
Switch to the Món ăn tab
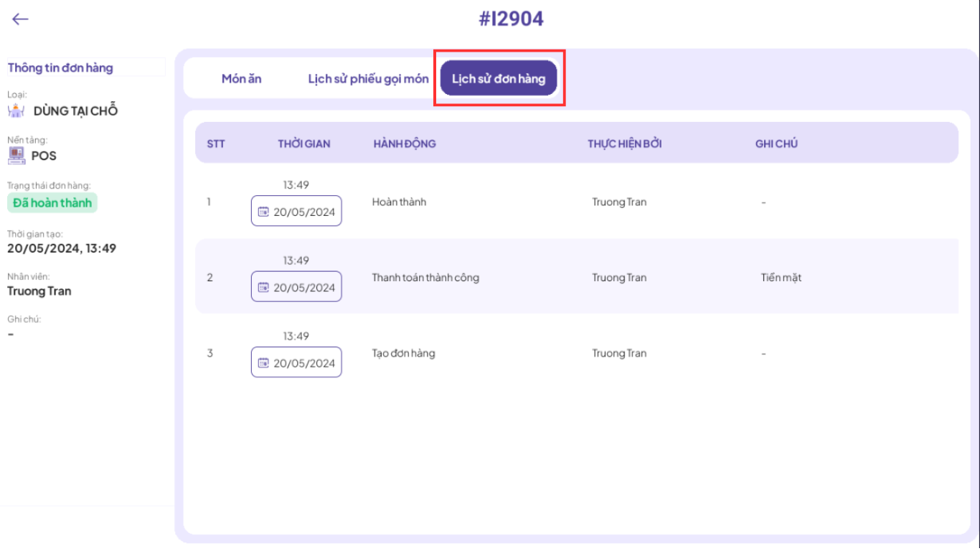pyautogui.click(x=241, y=78)
